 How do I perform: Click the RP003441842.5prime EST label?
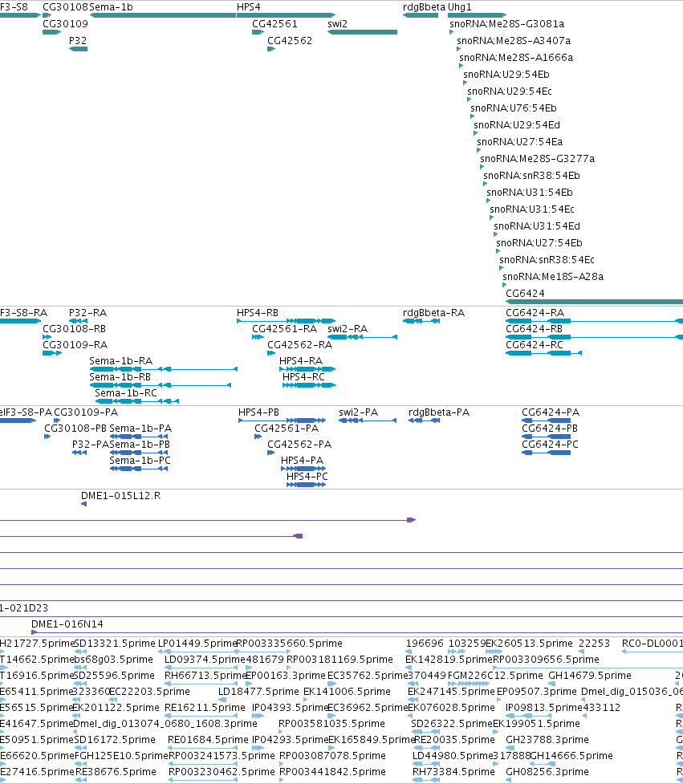coord(332,771)
